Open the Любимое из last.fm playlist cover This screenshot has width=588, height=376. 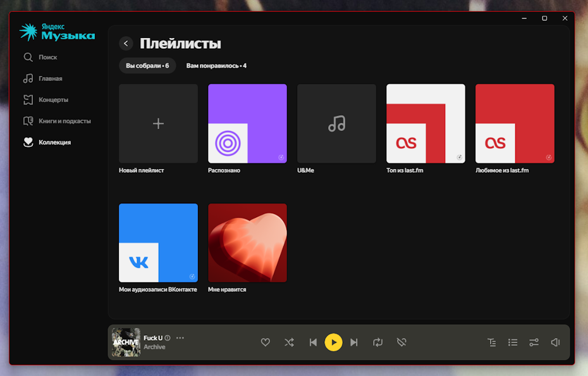pos(515,123)
